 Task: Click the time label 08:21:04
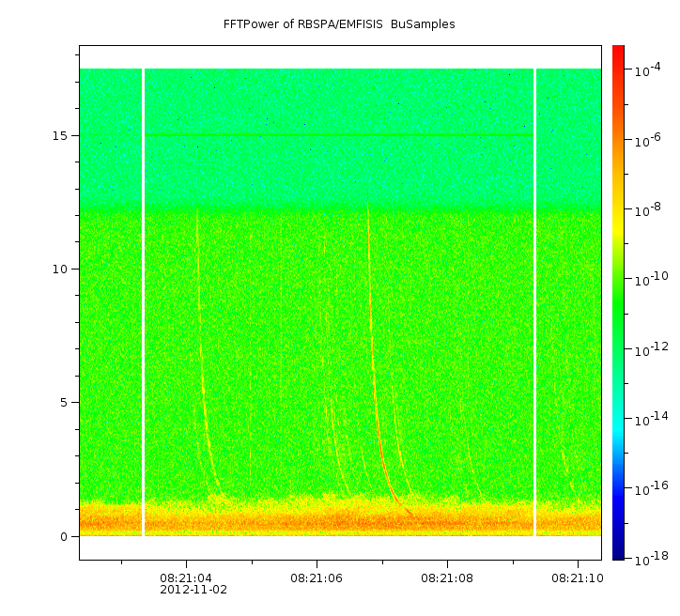pyautogui.click(x=186, y=577)
